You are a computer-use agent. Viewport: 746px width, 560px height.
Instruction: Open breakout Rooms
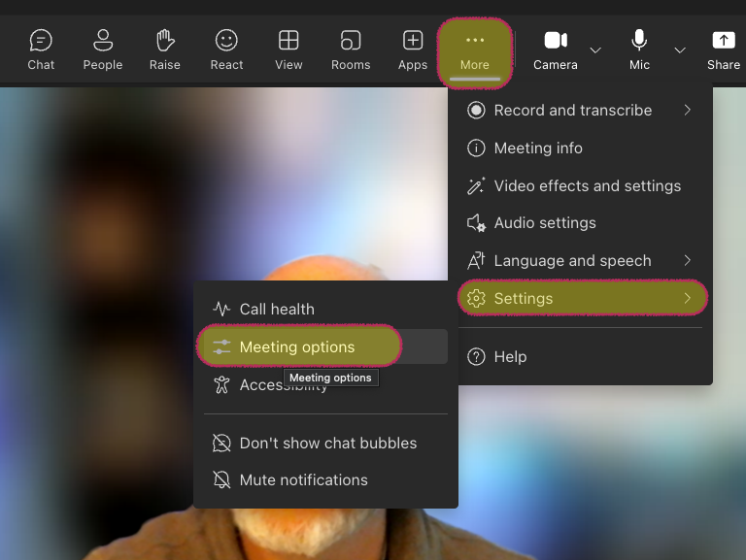click(351, 49)
